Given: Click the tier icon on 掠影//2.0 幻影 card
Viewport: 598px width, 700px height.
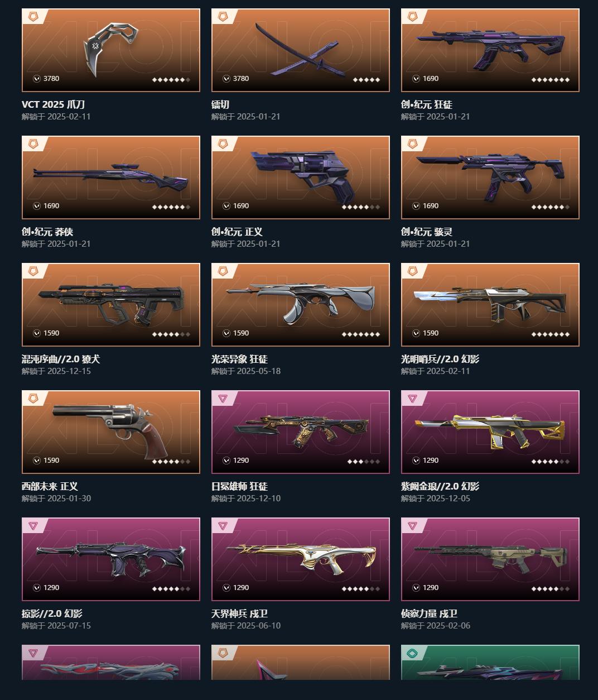Looking at the screenshot, I should (33, 526).
